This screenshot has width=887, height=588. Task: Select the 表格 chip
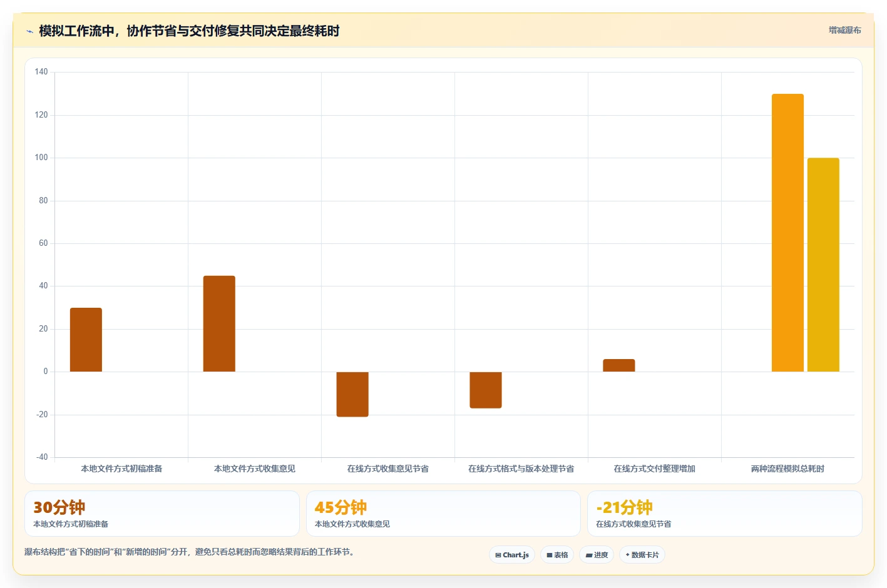click(557, 555)
